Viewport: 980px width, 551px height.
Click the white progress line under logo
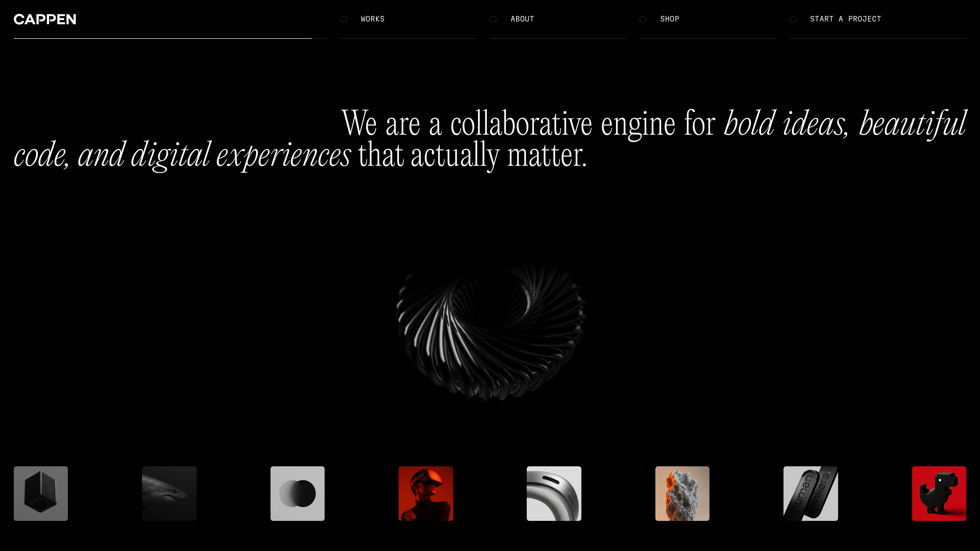pyautogui.click(x=163, y=39)
